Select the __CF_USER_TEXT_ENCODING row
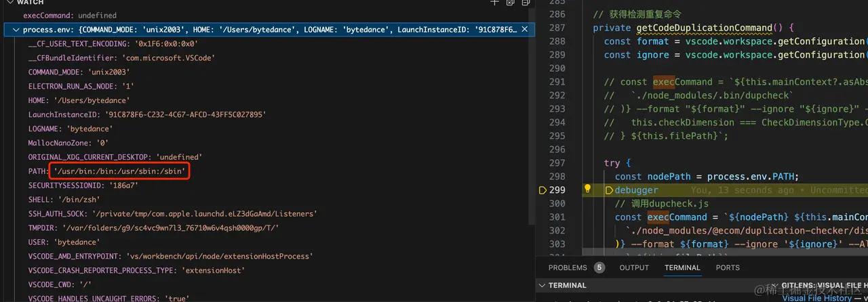The image size is (868, 302). coord(268,43)
